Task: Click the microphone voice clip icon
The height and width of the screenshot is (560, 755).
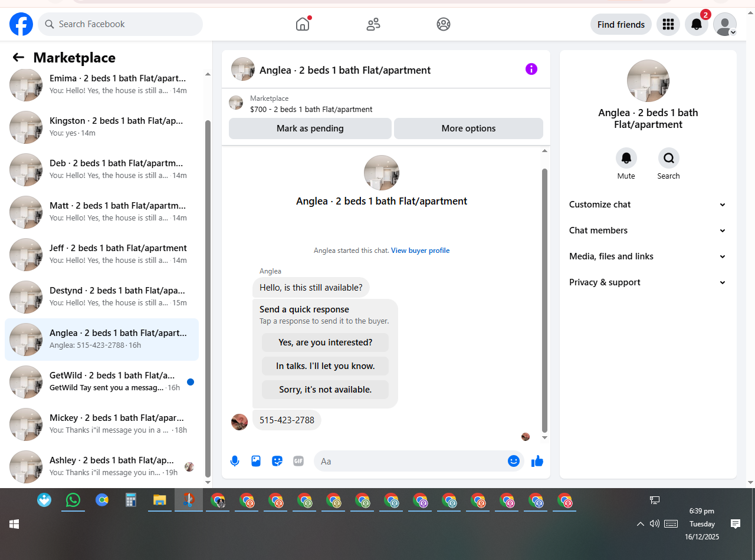Action: (x=235, y=461)
